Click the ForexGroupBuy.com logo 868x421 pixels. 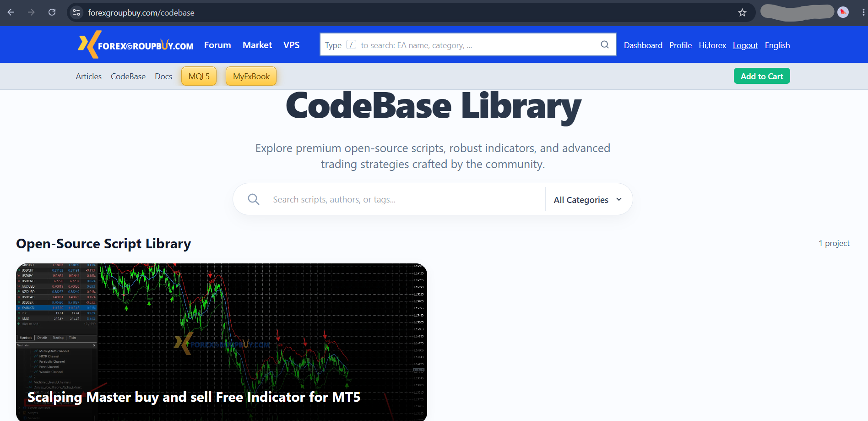(136, 45)
